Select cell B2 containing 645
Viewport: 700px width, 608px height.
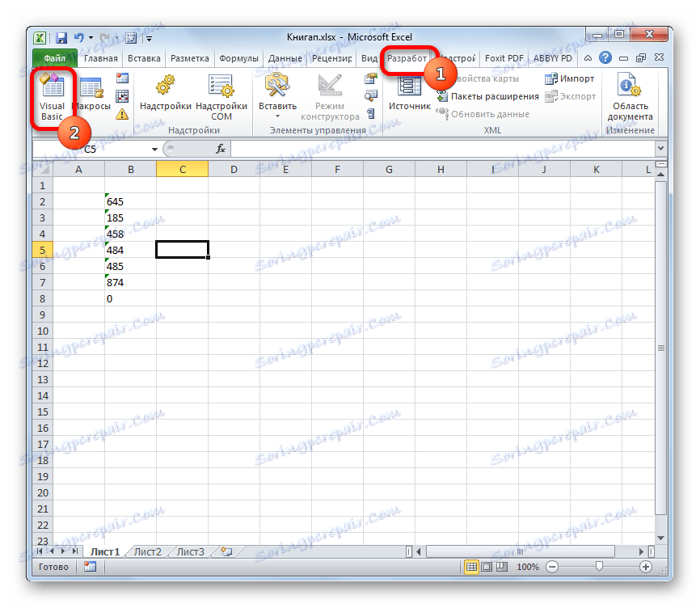(x=130, y=202)
